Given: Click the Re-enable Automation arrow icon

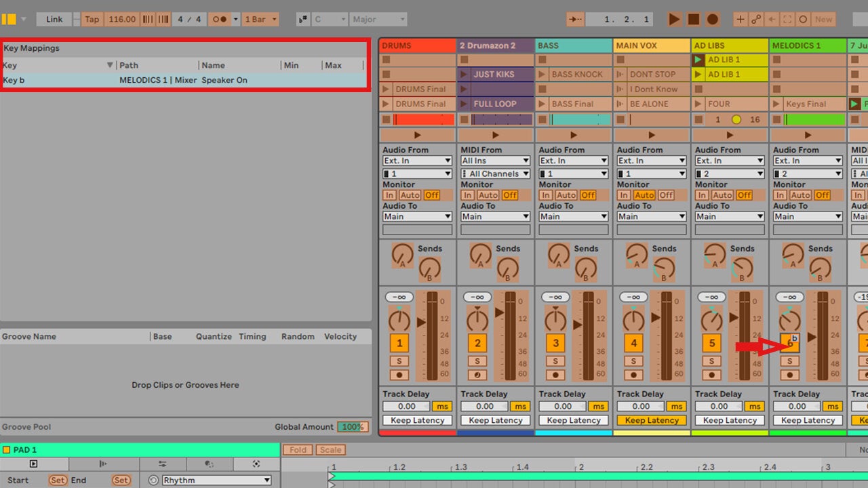Looking at the screenshot, I should (772, 19).
